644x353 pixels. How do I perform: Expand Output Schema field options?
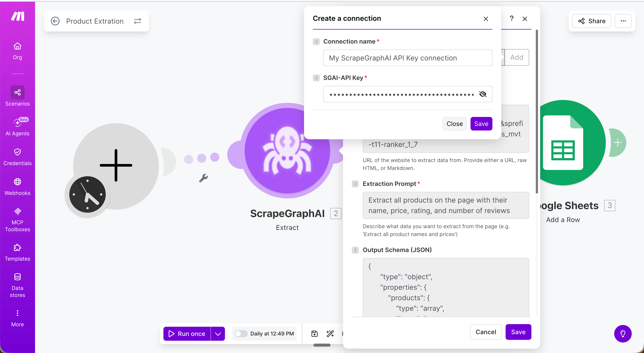355,250
